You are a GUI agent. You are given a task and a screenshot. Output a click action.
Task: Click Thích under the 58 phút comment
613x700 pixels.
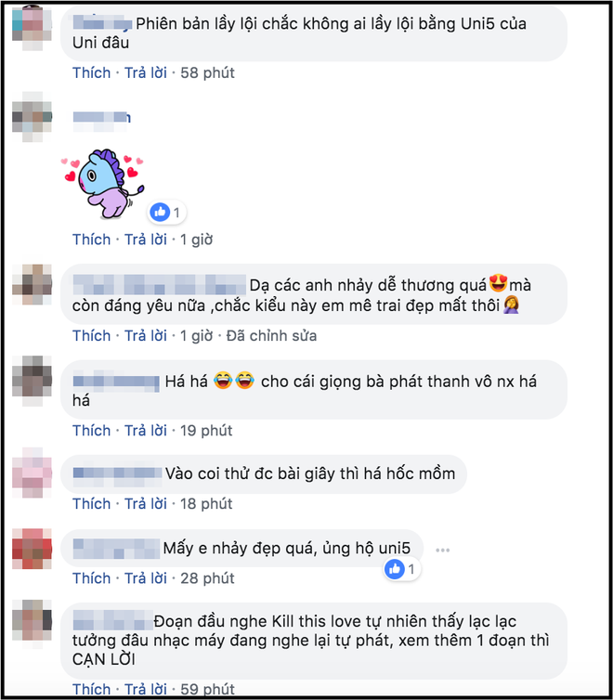point(92,72)
